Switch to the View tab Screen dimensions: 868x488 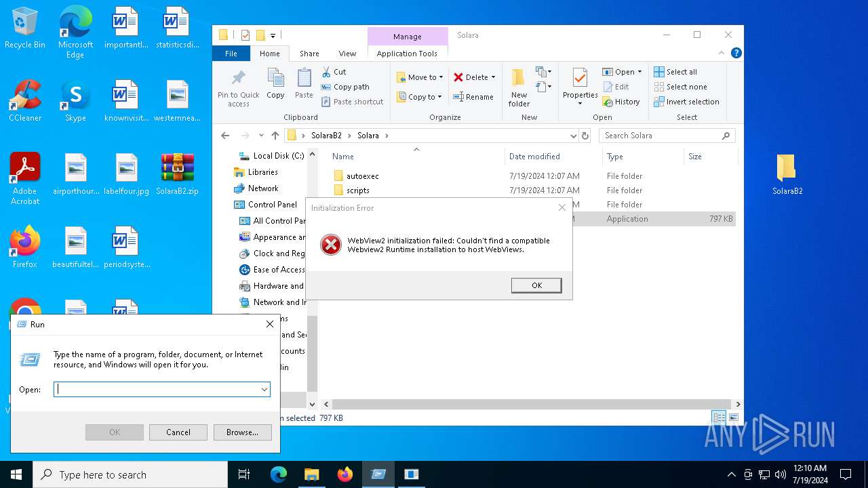(347, 54)
